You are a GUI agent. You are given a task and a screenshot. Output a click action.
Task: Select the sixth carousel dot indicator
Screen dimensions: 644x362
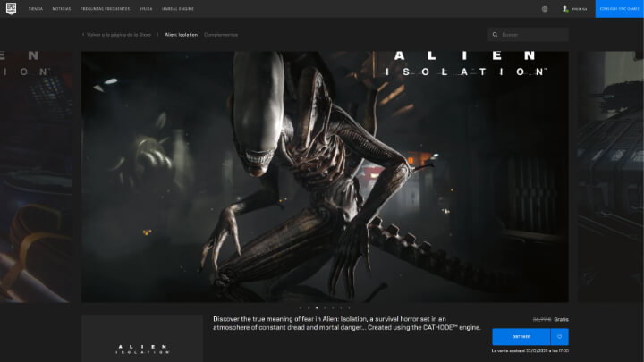click(341, 307)
